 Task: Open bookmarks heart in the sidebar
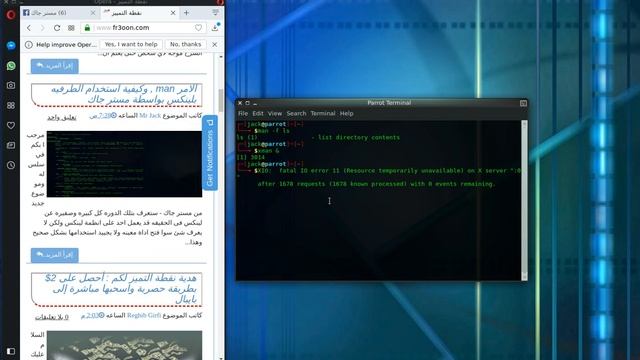11,125
